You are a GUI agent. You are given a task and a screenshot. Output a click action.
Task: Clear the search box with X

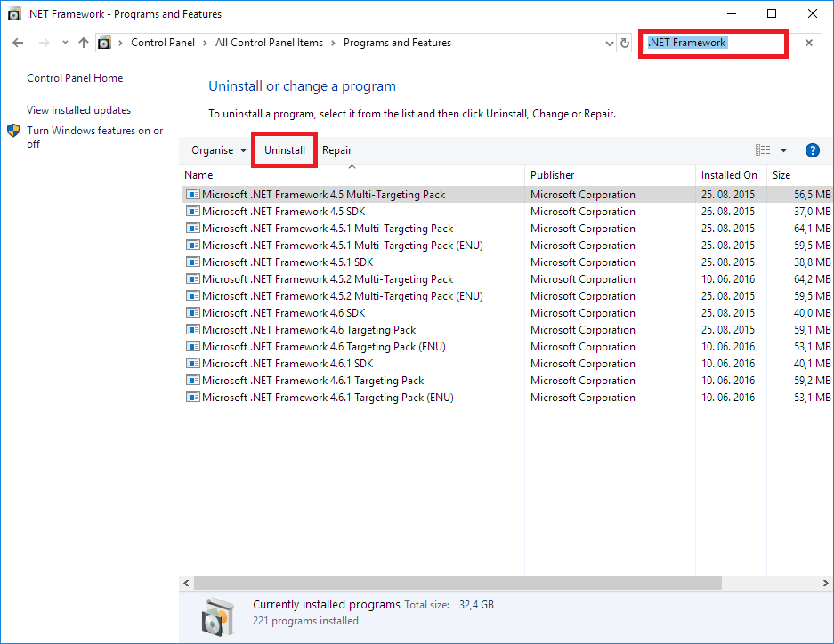tap(808, 43)
